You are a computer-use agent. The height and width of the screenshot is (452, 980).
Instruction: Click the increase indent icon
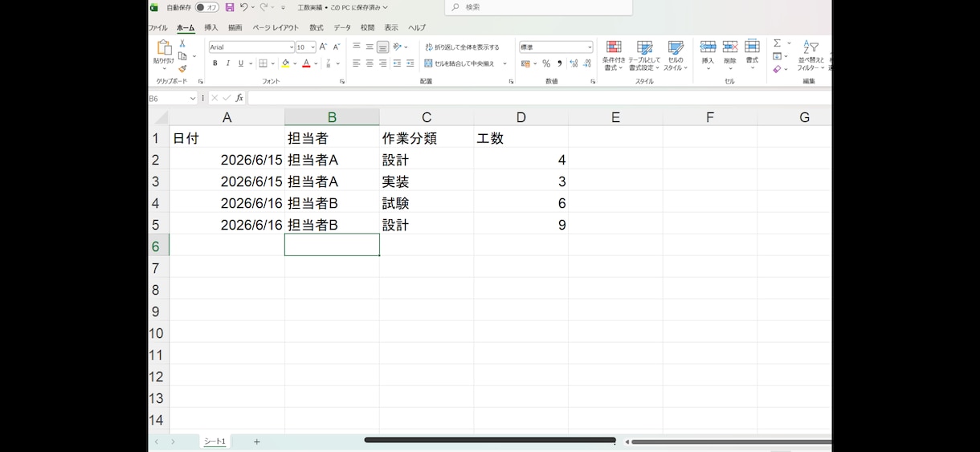[410, 63]
